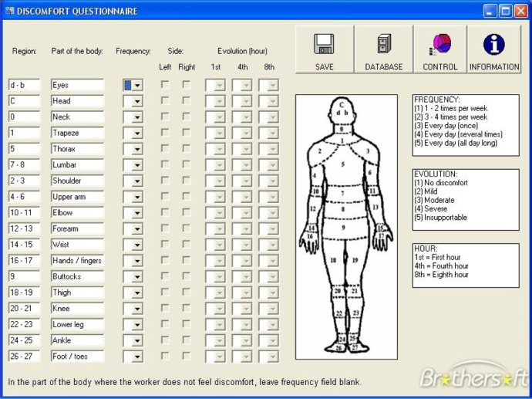Viewport: 532px width, 399px height.
Task: Click the human body diagram image
Action: pos(342,228)
